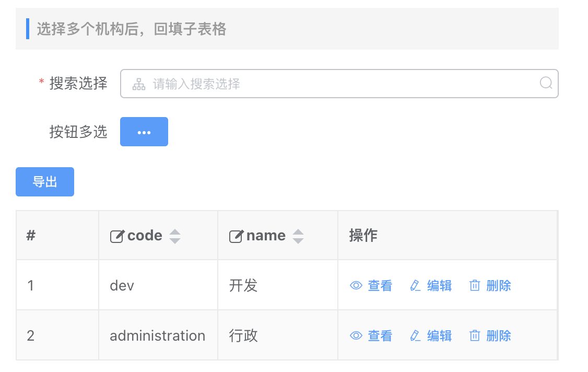Viewport: 588px width, 372px height.
Task: Focus the 请输入搜索选择 search input
Action: (x=339, y=84)
